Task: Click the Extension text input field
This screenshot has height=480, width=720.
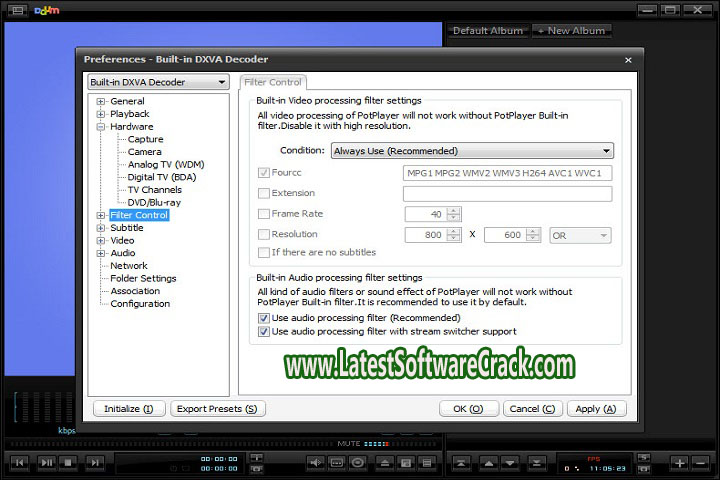Action: pos(507,193)
